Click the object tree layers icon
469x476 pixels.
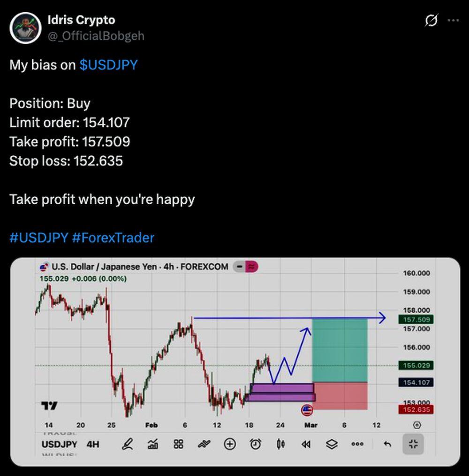click(x=332, y=444)
